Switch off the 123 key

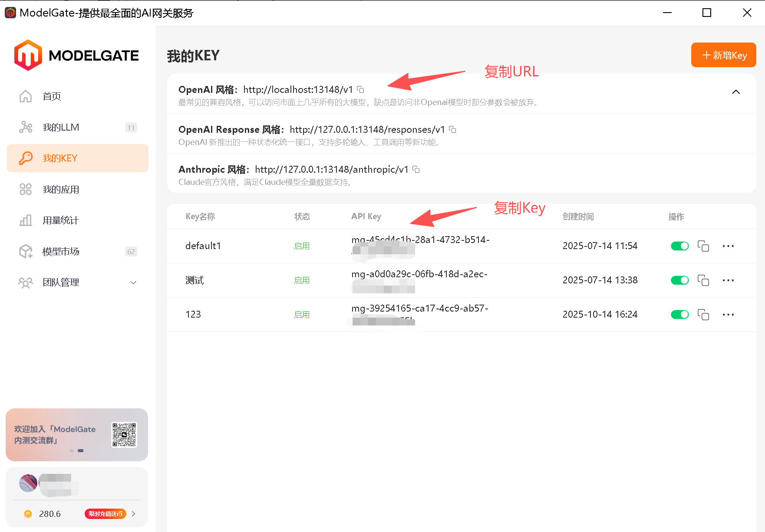[x=679, y=315]
